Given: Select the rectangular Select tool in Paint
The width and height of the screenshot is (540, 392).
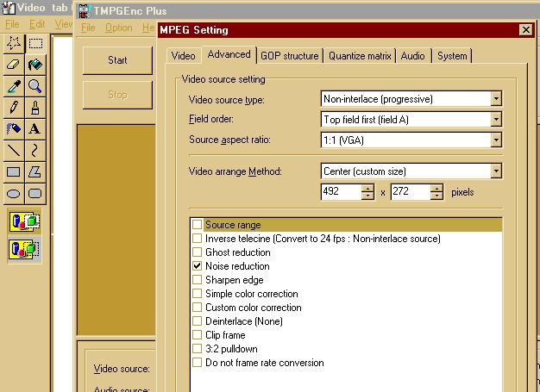Looking at the screenshot, I should tap(35, 43).
